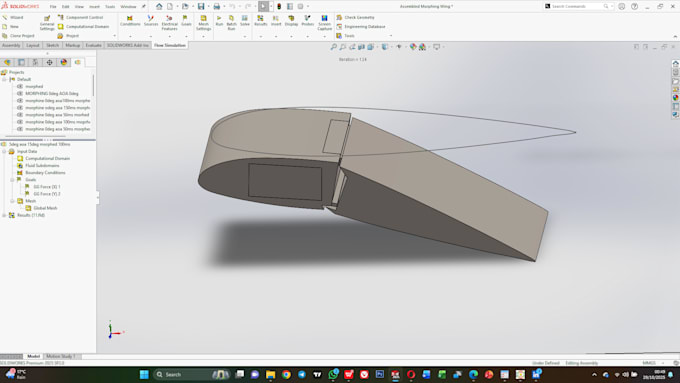The image size is (680, 383).
Task: Click the Insert results icon
Action: (x=276, y=20)
